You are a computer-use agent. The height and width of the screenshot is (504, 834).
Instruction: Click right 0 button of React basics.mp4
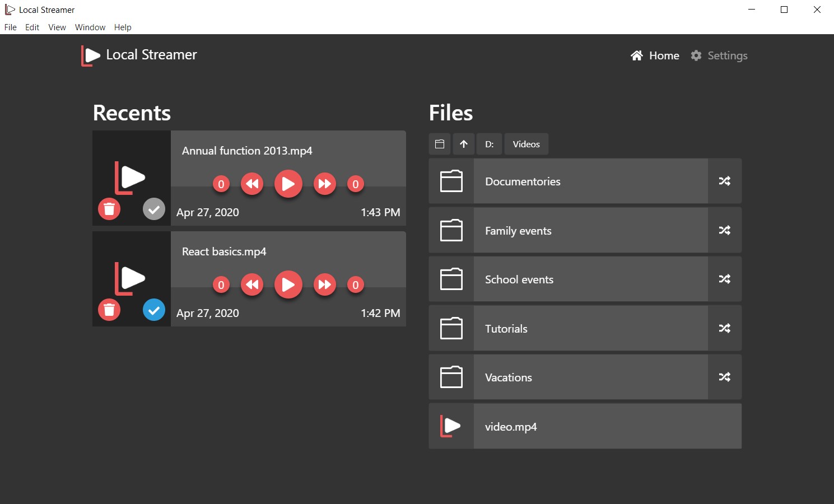[x=356, y=285]
